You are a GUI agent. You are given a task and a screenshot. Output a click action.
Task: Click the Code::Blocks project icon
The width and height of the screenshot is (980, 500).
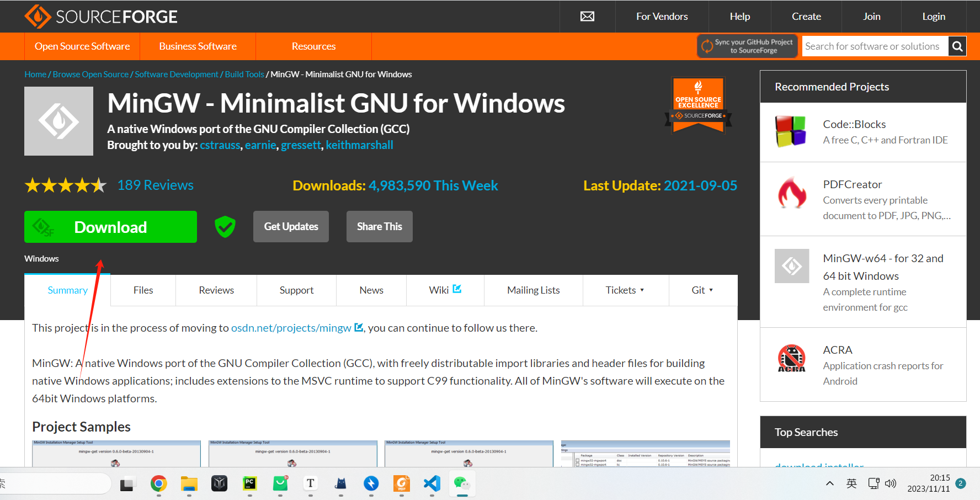[791, 131]
